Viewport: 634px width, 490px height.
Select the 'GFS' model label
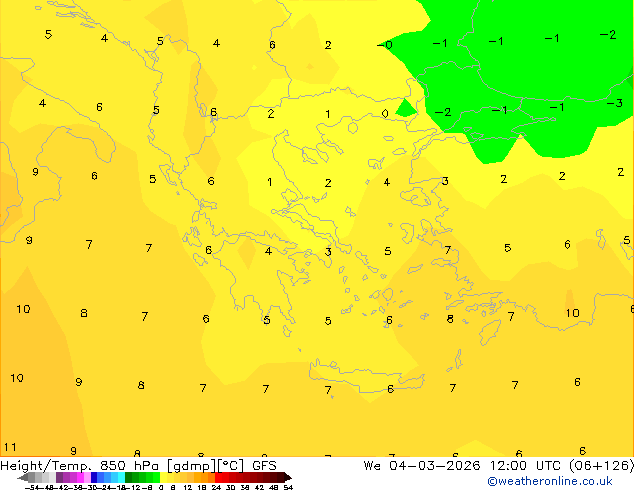click(264, 466)
